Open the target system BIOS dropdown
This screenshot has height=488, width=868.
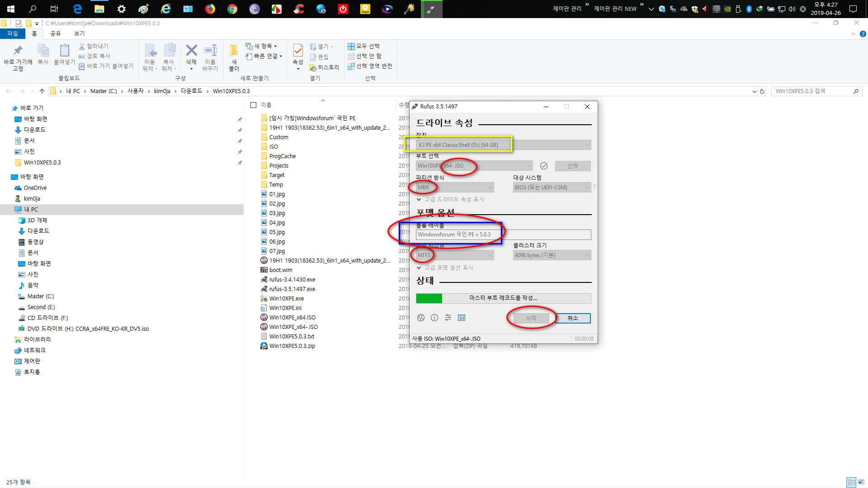coord(552,188)
